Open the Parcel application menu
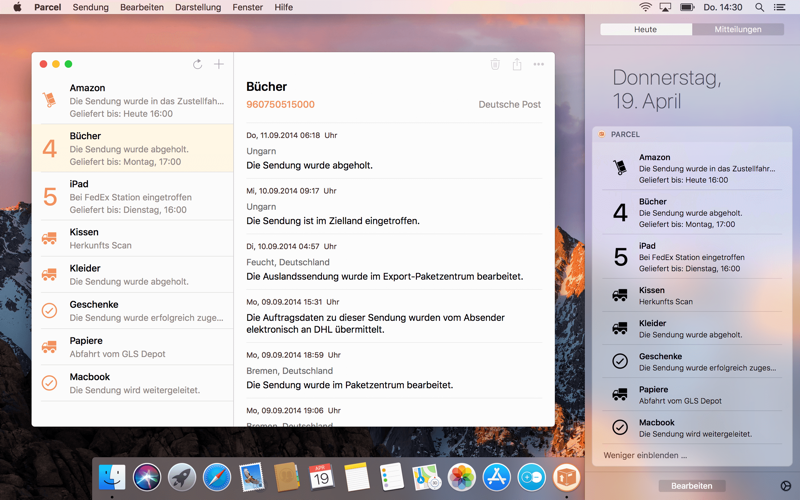The height and width of the screenshot is (500, 800). 47,7
